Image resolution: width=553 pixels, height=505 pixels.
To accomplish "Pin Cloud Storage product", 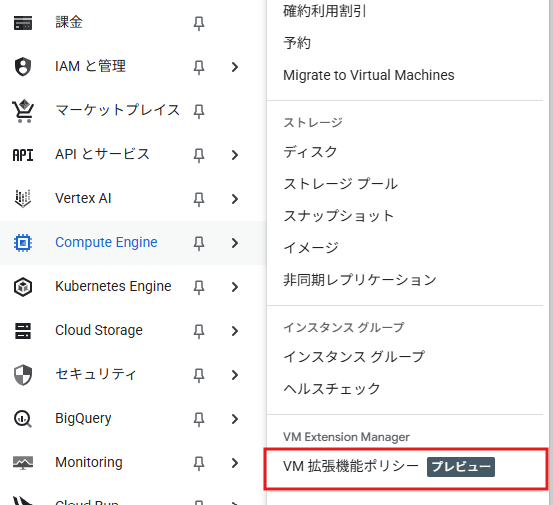I will (199, 331).
